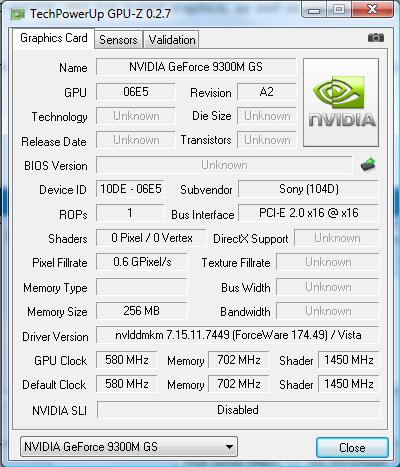This screenshot has width=400, height=467.
Task: Close the GPU-Z window with X
Action: [373, 9]
